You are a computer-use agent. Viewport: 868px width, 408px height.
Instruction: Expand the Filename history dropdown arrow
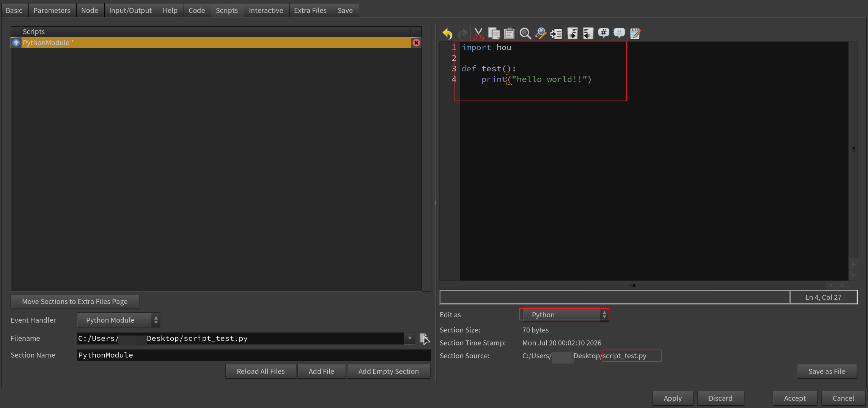(x=410, y=338)
